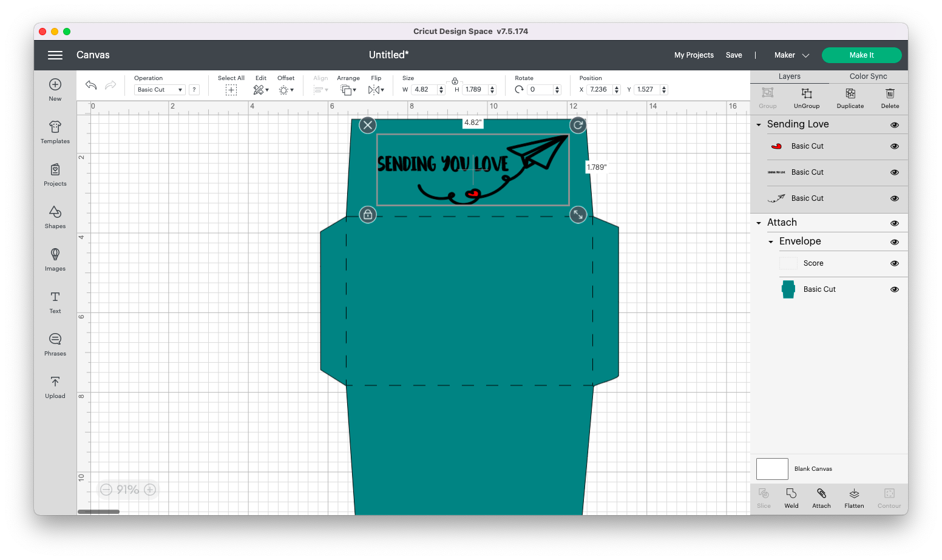Switch to the Color Sync tab
Image resolution: width=942 pixels, height=560 pixels.
point(867,76)
